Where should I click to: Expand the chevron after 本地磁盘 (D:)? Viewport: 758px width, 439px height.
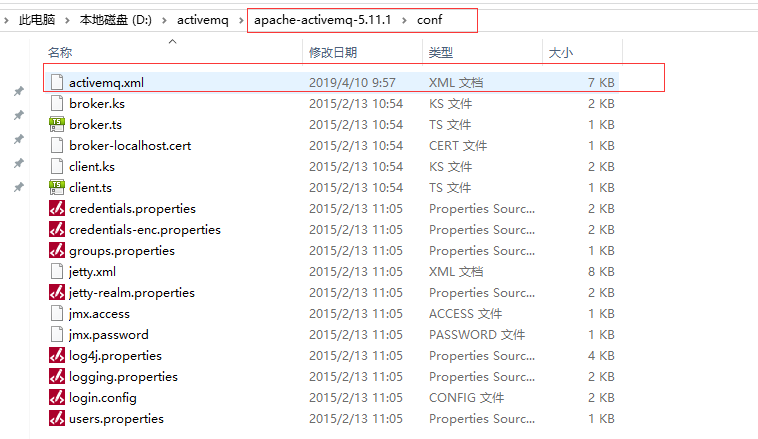164,20
